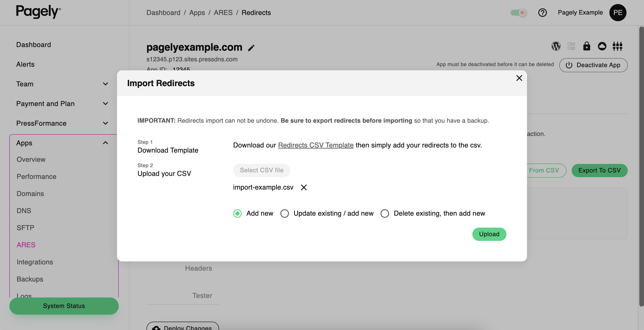Click the page vertical scrollbar
This screenshot has height=330, width=644.
tap(641, 166)
